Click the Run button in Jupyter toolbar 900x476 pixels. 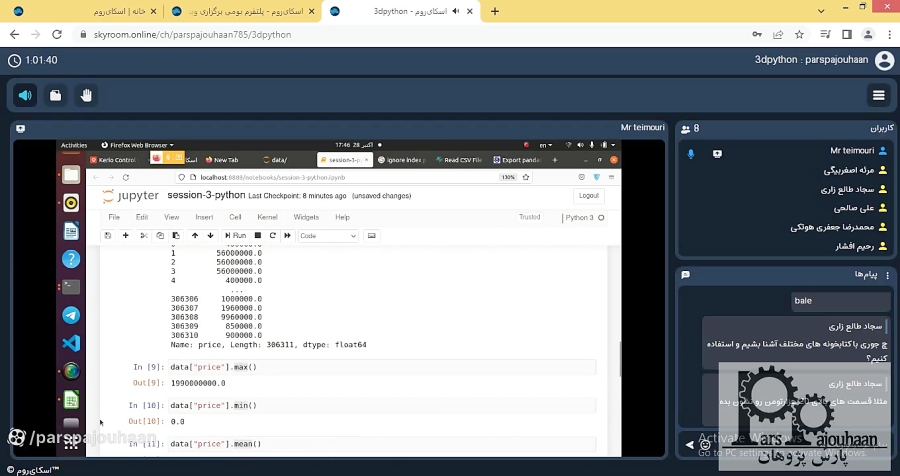coord(235,235)
